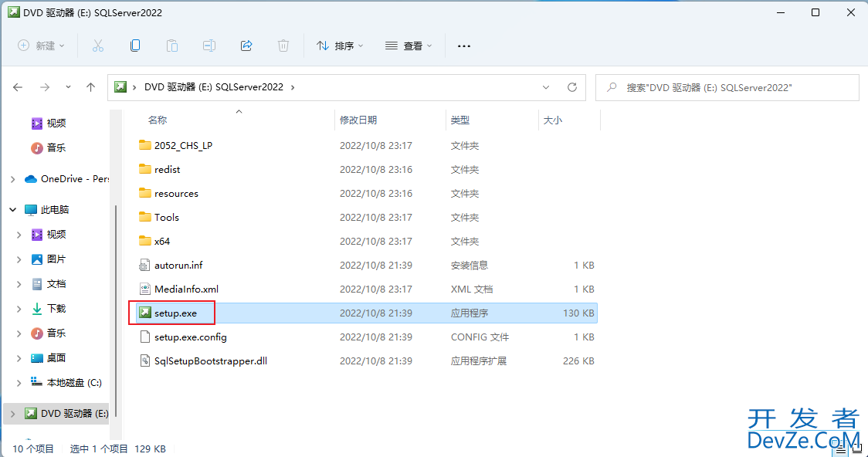Click the 130 KB size cell
The height and width of the screenshot is (457, 868).
tap(578, 313)
